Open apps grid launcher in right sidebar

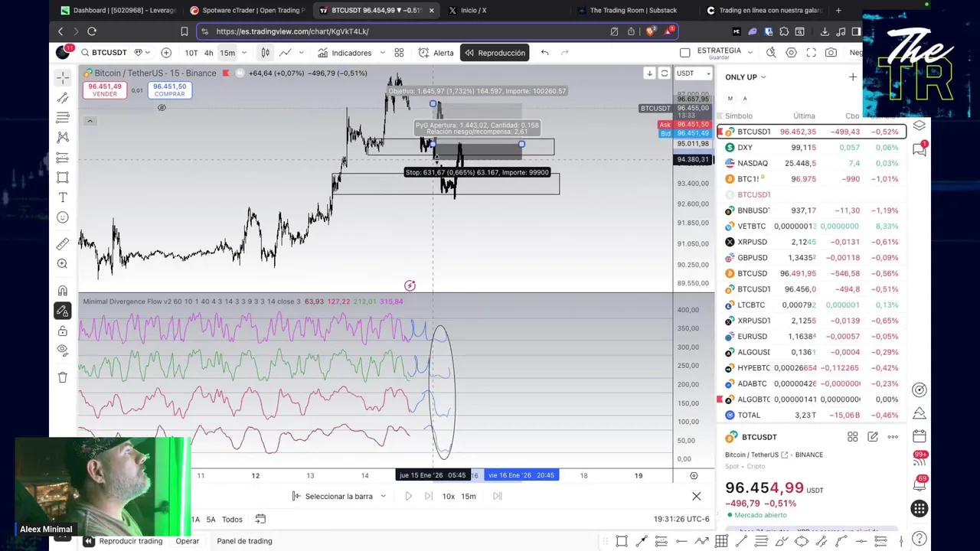[x=920, y=509]
